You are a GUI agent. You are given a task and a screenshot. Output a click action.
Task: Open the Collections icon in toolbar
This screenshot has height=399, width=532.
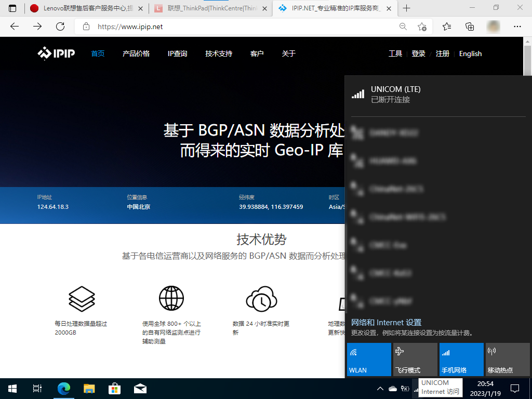pyautogui.click(x=470, y=26)
